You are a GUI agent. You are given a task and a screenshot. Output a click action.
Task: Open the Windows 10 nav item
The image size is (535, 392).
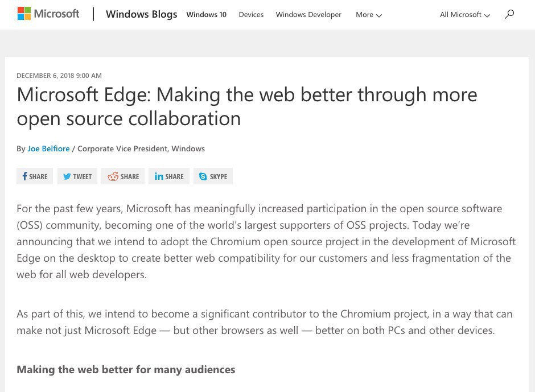coord(206,15)
